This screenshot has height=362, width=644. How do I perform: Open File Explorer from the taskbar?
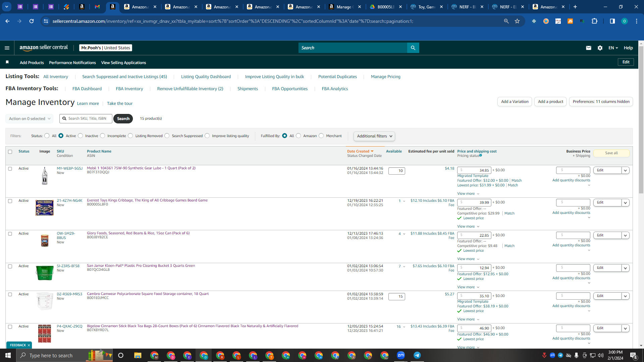click(x=138, y=355)
